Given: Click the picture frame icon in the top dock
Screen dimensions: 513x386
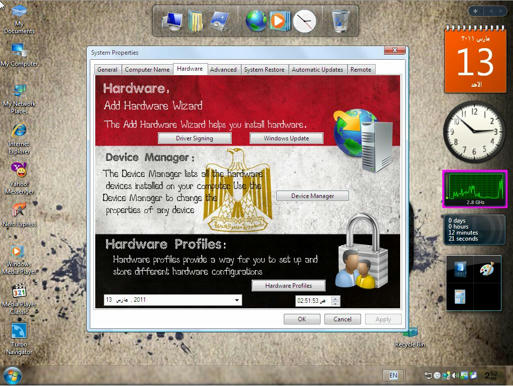Looking at the screenshot, I should tap(220, 21).
